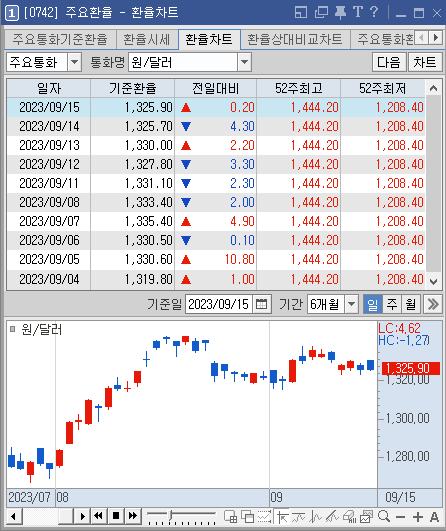Click the 1,325.90 price label on chart
Image resolution: width=446 pixels, height=531 pixels.
[411, 368]
